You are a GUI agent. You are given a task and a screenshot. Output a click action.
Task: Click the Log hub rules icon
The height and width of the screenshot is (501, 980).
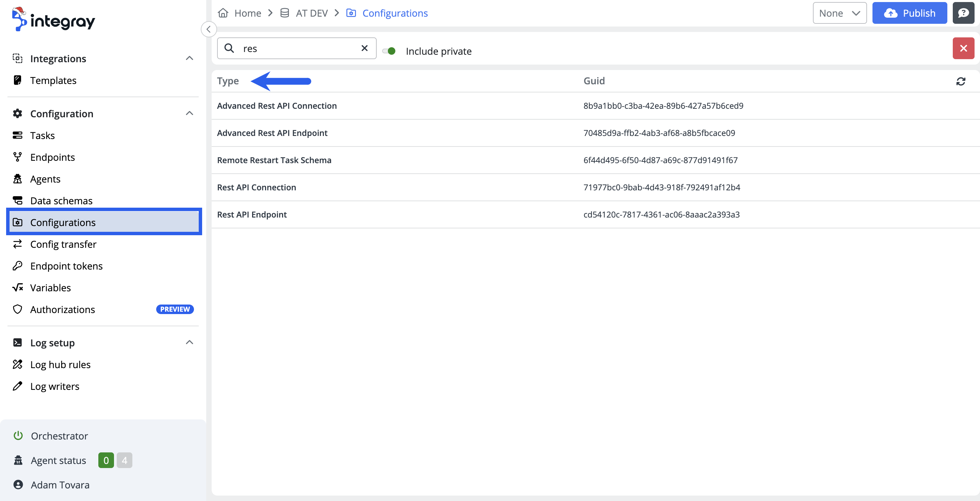[x=17, y=364]
